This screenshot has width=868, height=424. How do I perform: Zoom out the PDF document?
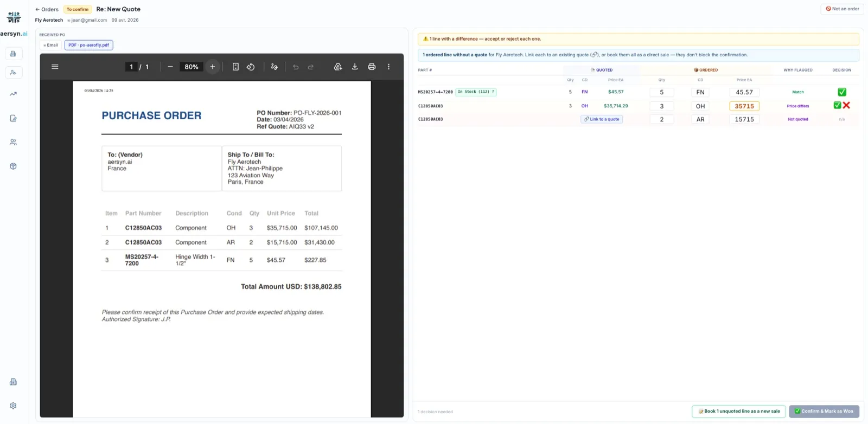(x=170, y=67)
